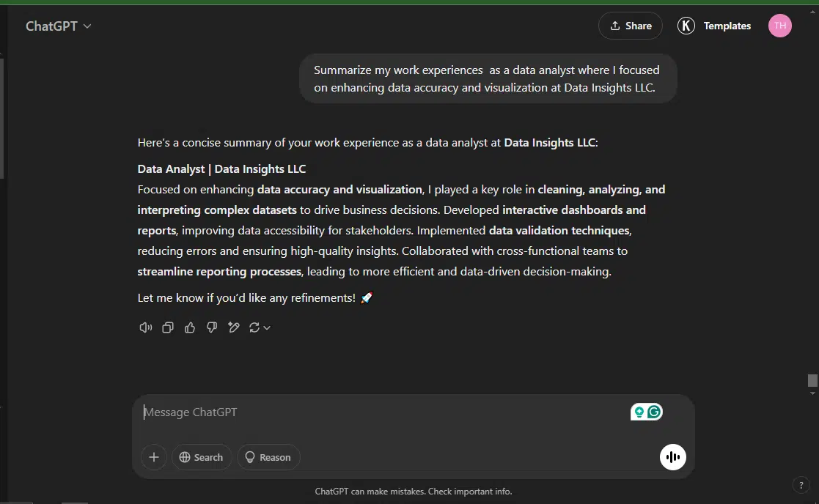Regenerate the response with refresh icon

(x=254, y=327)
